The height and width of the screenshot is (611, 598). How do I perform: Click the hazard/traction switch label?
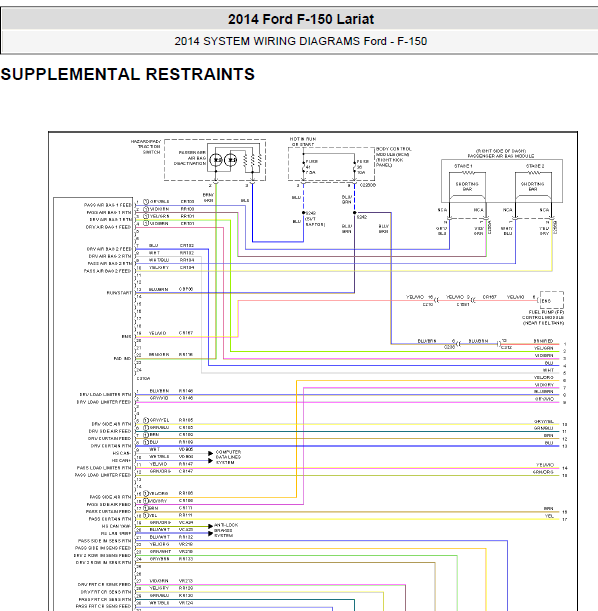[x=146, y=147]
